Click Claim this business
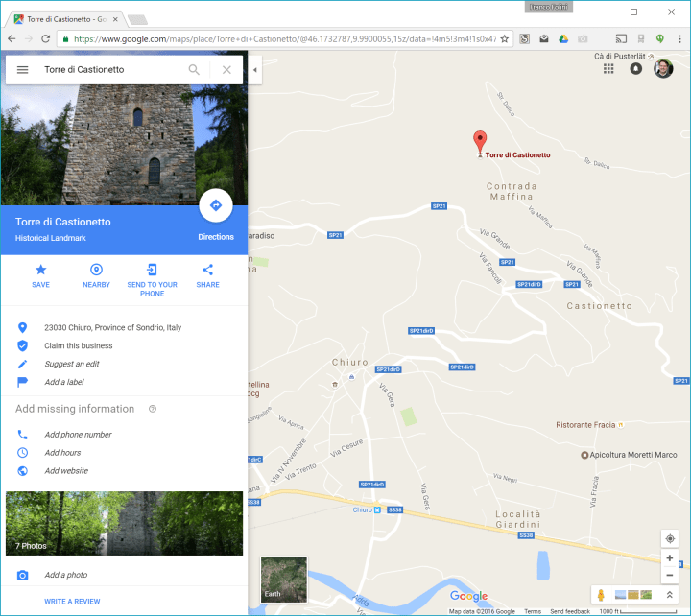The image size is (691, 616). pos(79,345)
